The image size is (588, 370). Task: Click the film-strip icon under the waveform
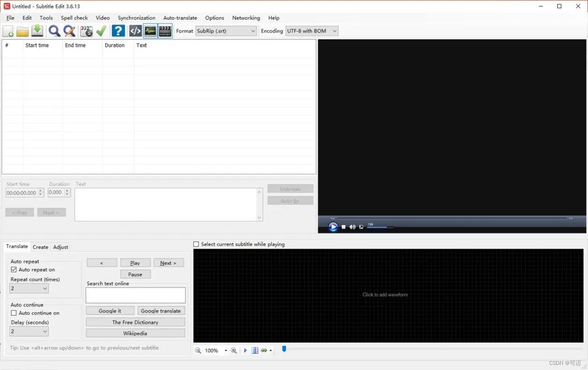point(255,350)
